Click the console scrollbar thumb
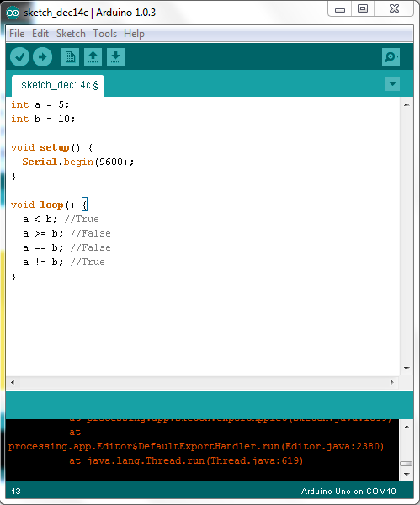The image size is (420, 505). tap(407, 464)
